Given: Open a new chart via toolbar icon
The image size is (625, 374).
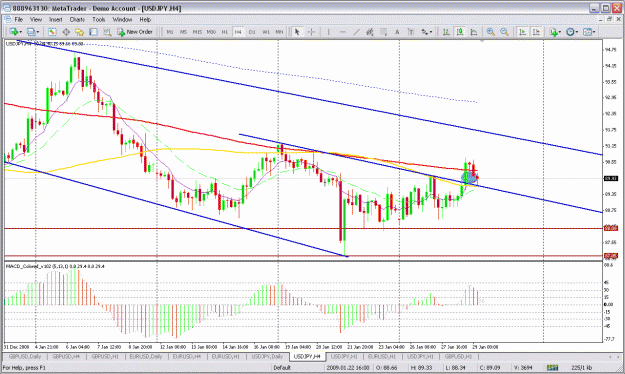Looking at the screenshot, I should [14, 31].
